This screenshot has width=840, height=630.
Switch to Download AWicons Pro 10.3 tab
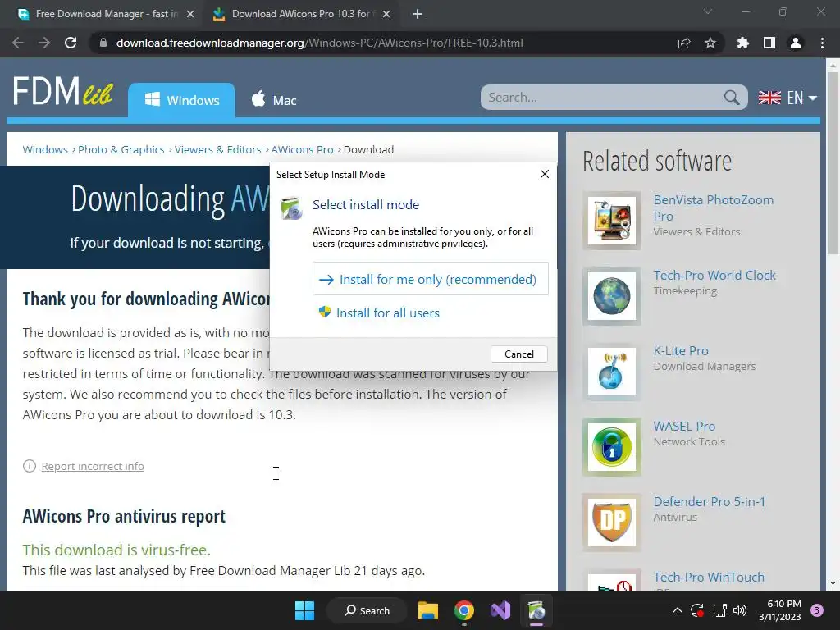point(300,14)
